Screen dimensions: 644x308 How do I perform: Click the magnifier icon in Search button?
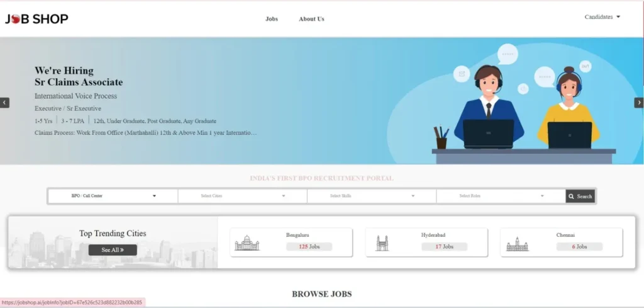tap(571, 197)
